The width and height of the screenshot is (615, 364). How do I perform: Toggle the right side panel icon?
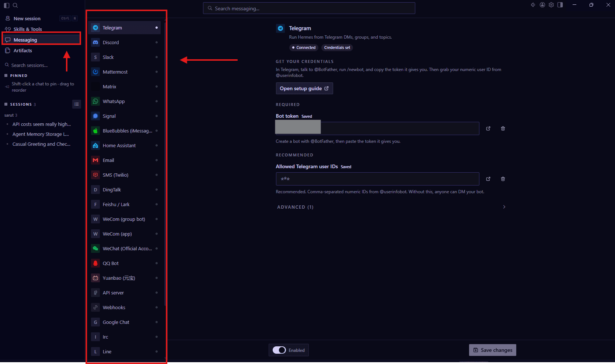click(x=560, y=5)
